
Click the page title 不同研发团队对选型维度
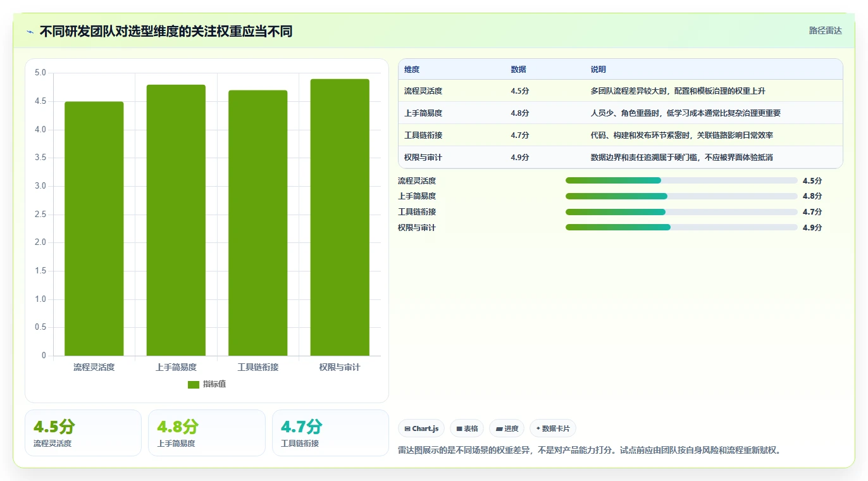click(x=166, y=32)
